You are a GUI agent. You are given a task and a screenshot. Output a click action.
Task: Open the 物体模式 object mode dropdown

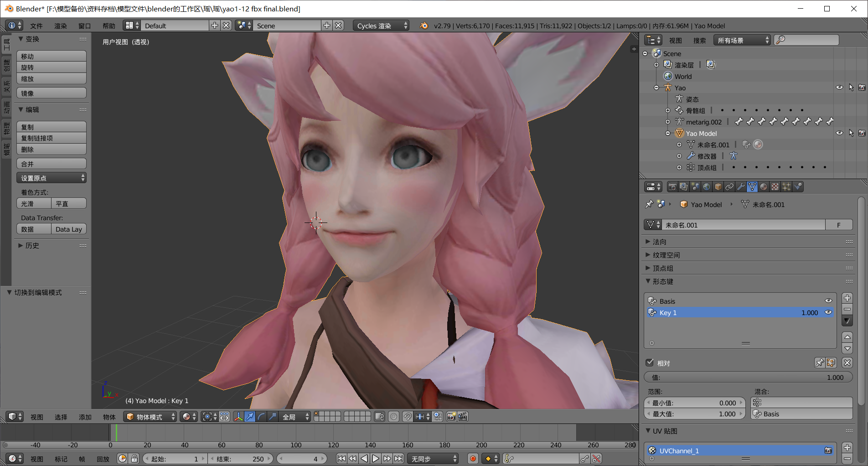(x=150, y=416)
